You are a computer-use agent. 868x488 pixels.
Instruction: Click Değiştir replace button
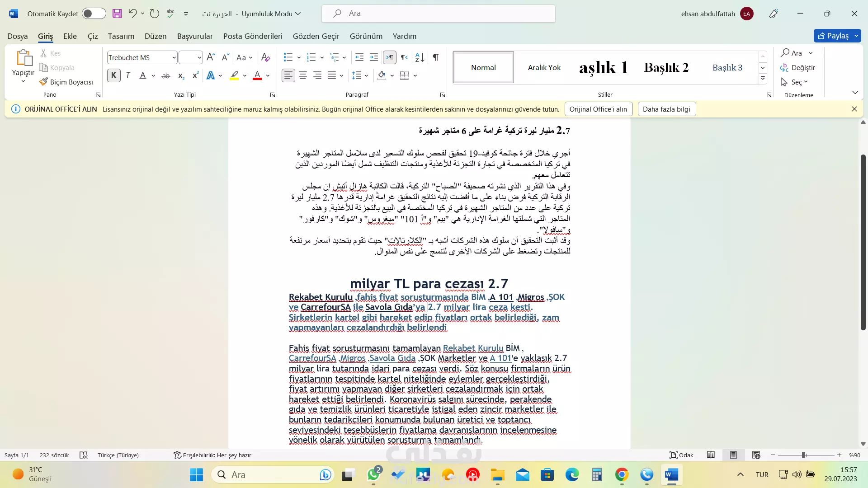click(798, 68)
